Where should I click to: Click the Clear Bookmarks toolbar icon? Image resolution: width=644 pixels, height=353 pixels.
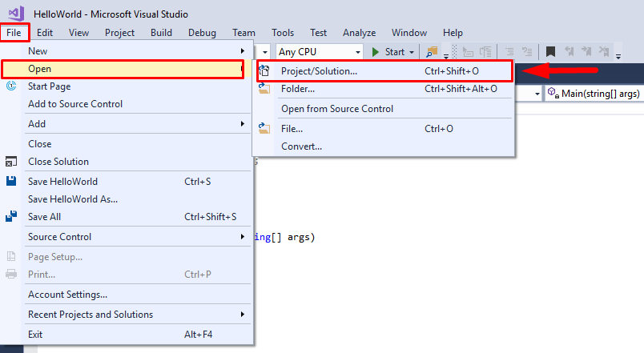[x=604, y=52]
